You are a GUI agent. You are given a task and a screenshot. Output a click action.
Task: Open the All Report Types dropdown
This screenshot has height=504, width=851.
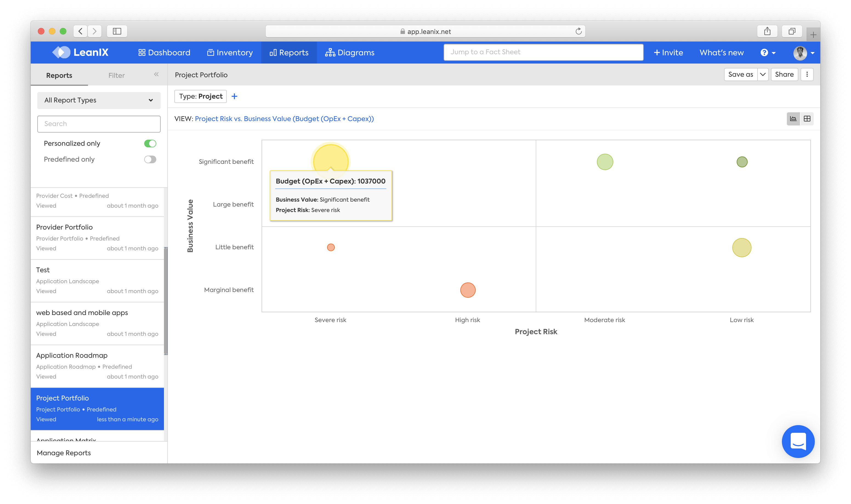[98, 100]
